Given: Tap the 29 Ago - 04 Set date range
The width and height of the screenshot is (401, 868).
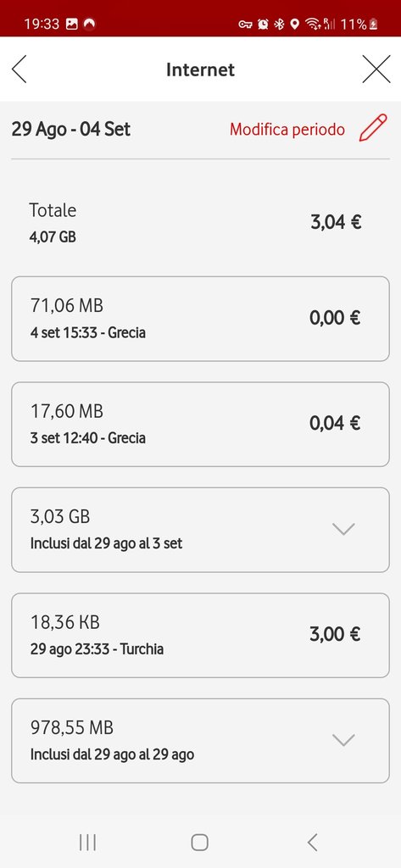Looking at the screenshot, I should pos(71,129).
